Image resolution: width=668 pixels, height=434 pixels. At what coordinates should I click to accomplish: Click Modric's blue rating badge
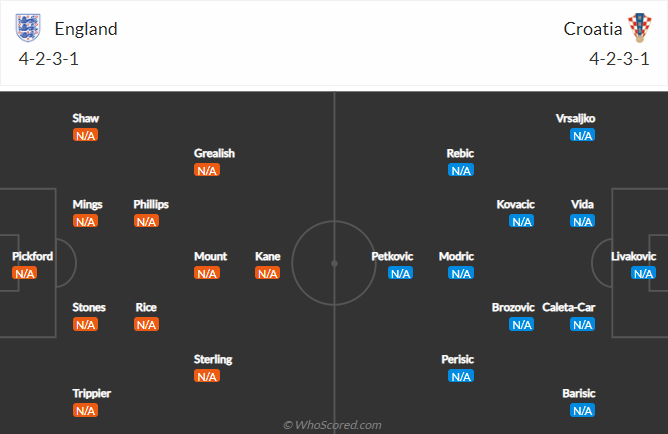click(x=461, y=273)
